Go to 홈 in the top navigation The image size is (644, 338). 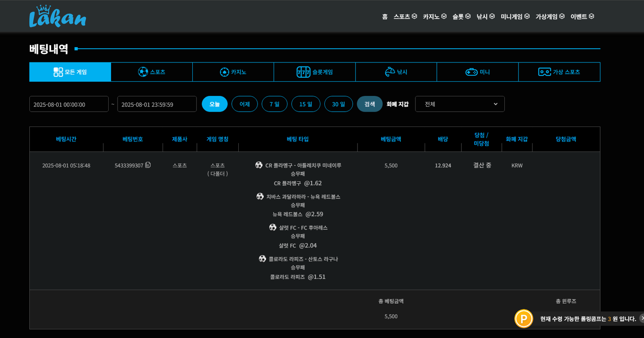[x=385, y=17]
